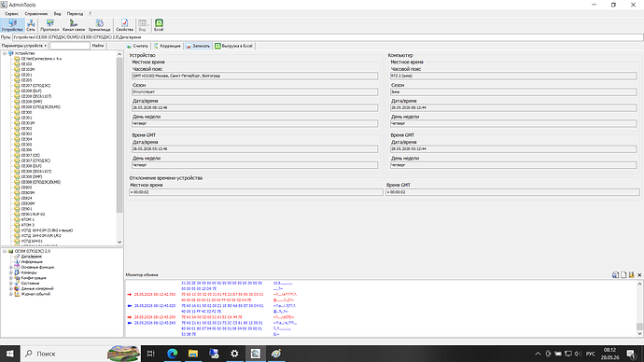644x362 pixels.
Task: Save exchange monitor log icon
Action: [615, 275]
